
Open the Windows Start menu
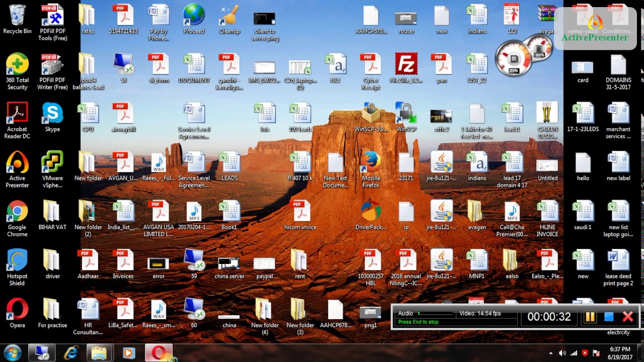pos(12,353)
